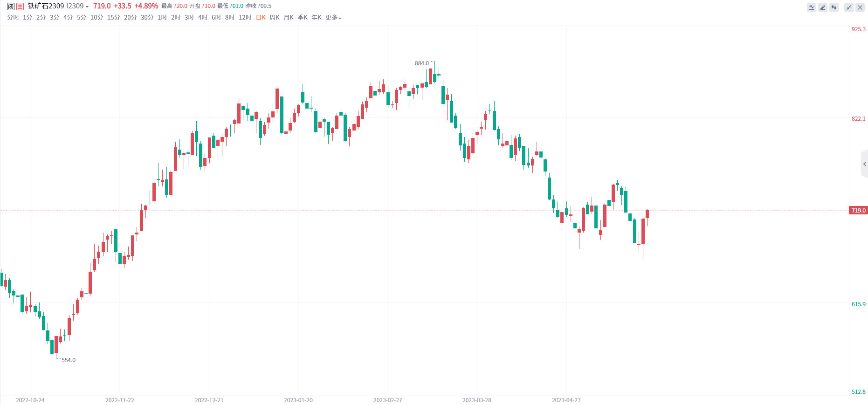Screen dimensions: 868x405
Task: Select the 30分 period tab
Action: (147, 18)
